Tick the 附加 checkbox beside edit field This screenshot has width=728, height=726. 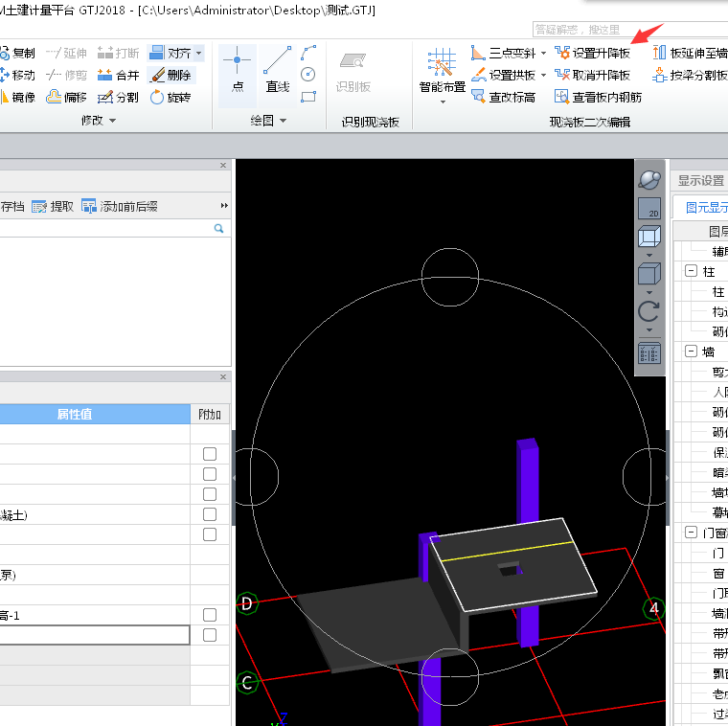[x=210, y=635]
